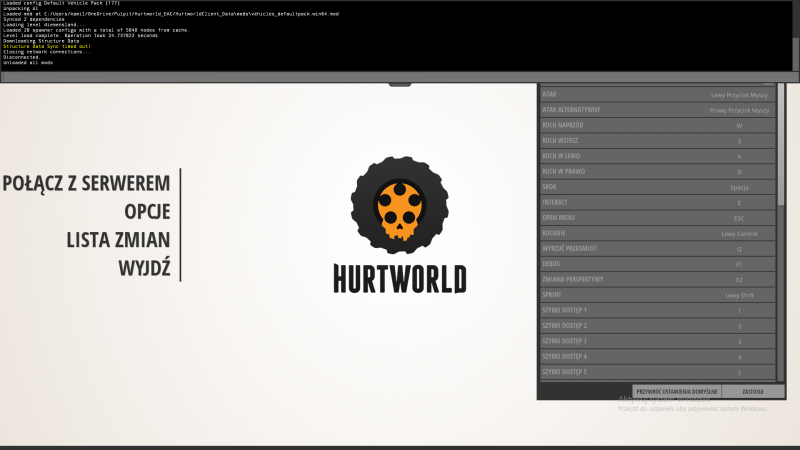Click the console command input field
Screen dimensions: 800x450
pyautogui.click(x=399, y=77)
